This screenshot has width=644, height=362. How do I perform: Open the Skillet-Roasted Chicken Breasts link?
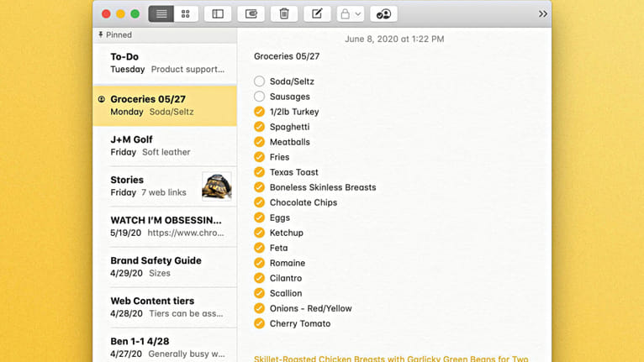(391, 359)
